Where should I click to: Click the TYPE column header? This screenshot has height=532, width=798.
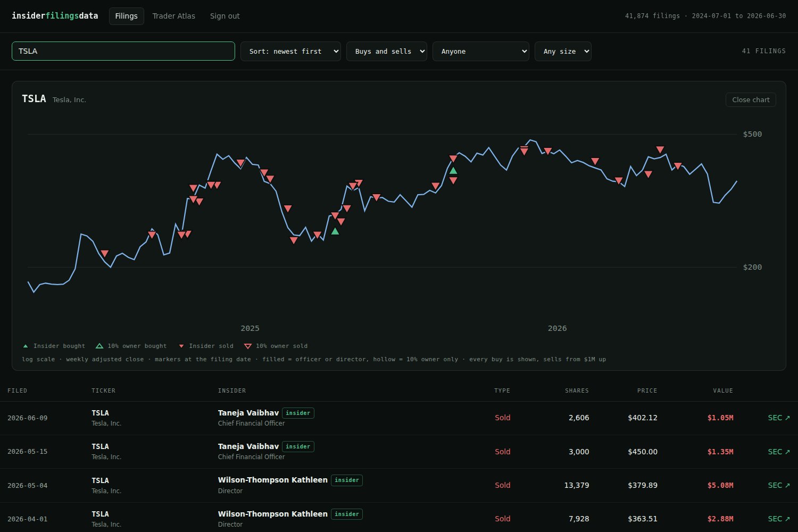coord(502,390)
